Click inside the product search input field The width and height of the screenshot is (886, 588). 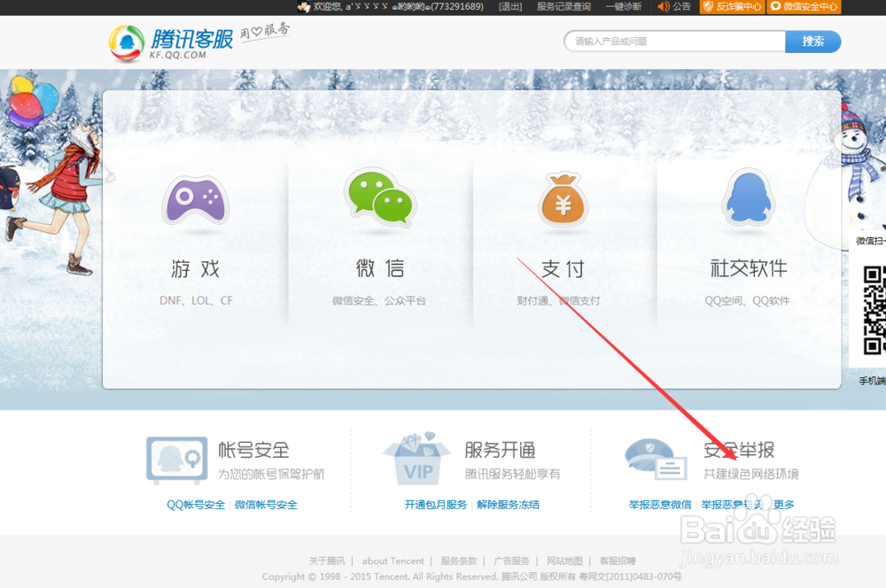[x=673, y=41]
